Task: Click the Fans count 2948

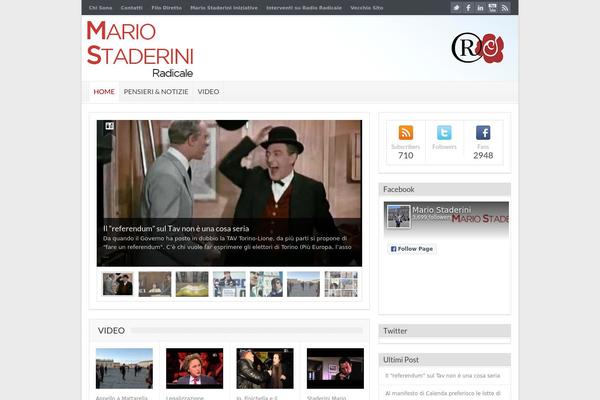Action: click(483, 155)
